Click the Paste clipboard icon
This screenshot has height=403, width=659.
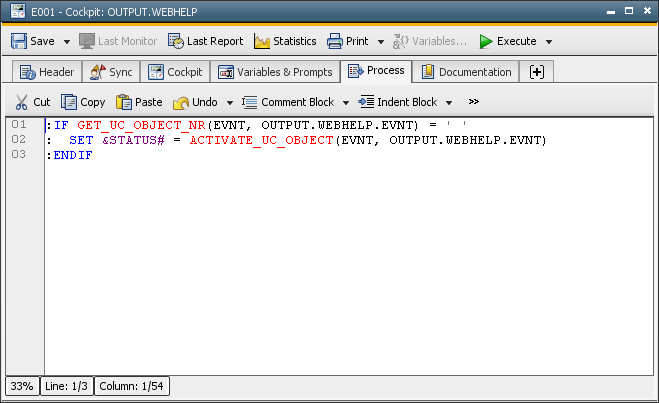(x=124, y=102)
